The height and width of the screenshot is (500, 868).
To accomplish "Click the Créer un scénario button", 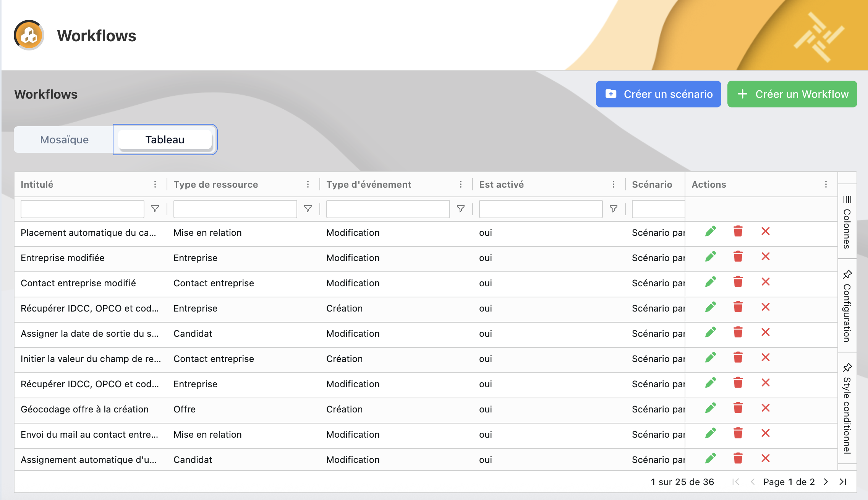I will (659, 94).
